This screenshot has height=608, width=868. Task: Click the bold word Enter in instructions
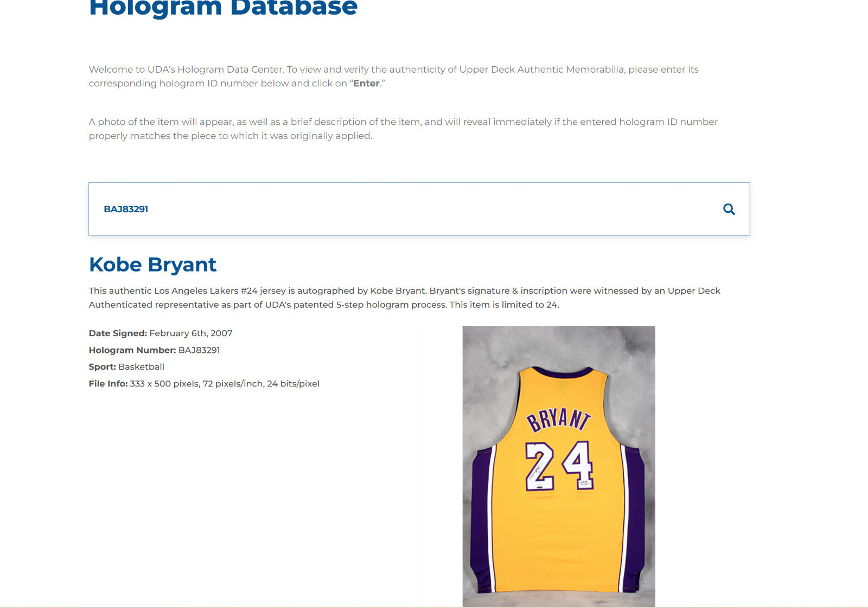point(366,84)
